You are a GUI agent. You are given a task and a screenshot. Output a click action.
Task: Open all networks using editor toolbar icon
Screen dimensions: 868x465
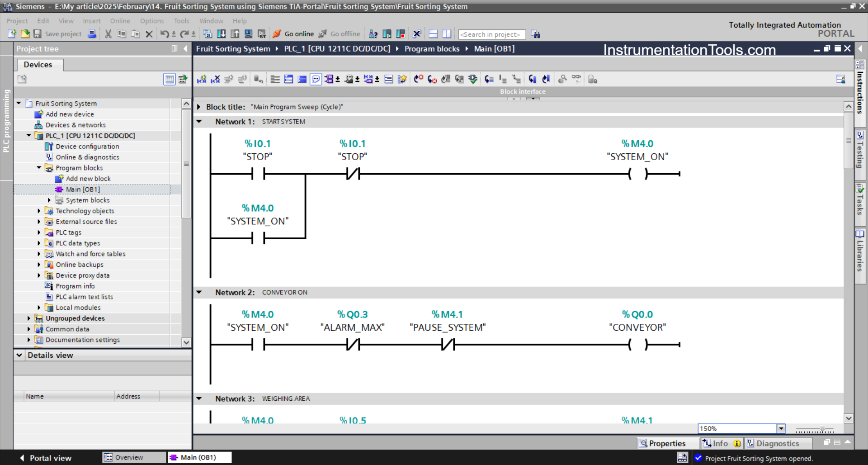[288, 79]
